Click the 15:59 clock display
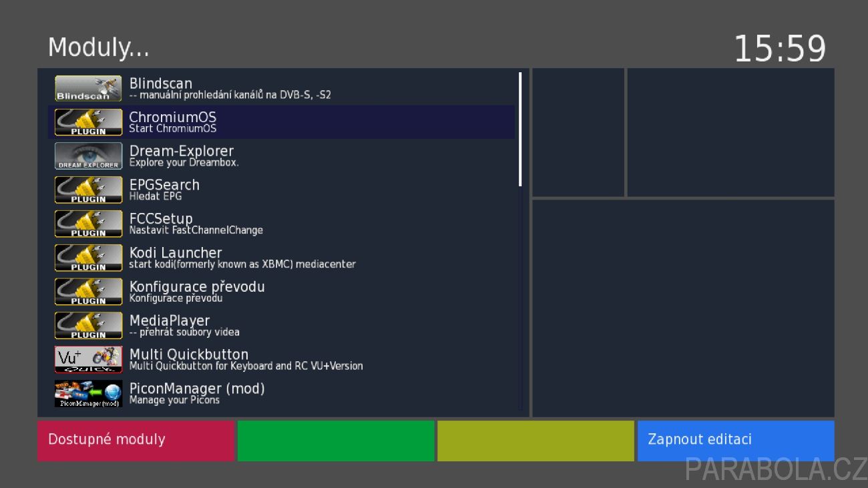Image resolution: width=868 pixels, height=488 pixels. coord(780,49)
